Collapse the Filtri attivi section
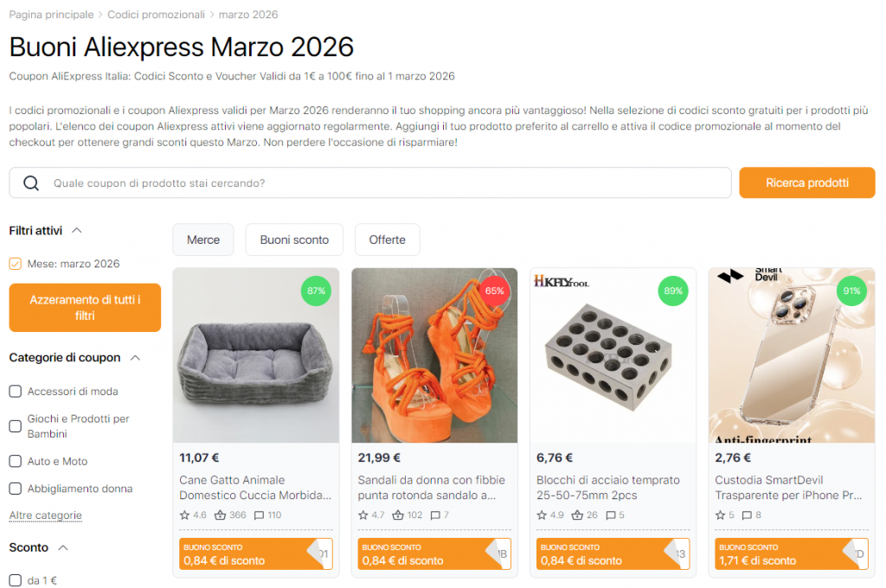886x588 pixels. tap(76, 230)
